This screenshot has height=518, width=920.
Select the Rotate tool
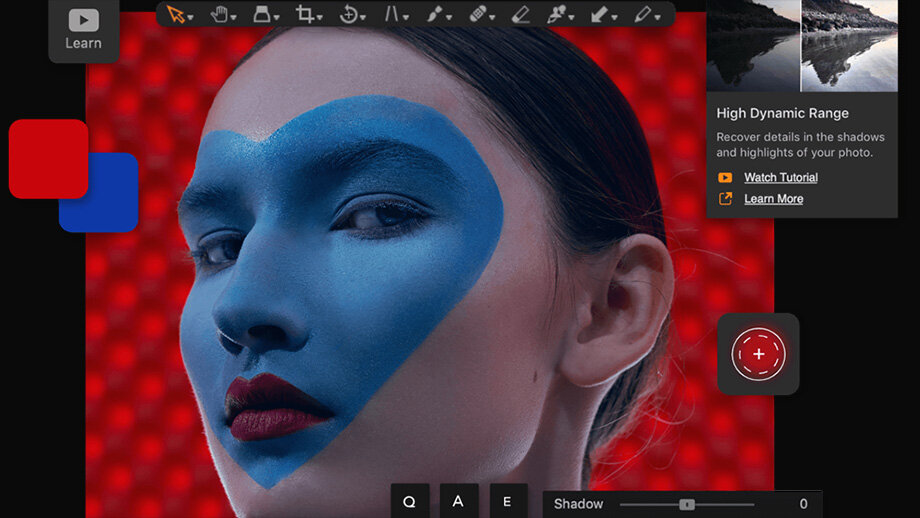coord(349,14)
